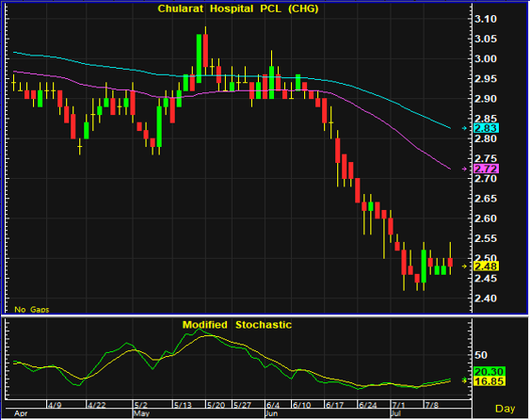Click the No Gaps label

pyautogui.click(x=32, y=310)
